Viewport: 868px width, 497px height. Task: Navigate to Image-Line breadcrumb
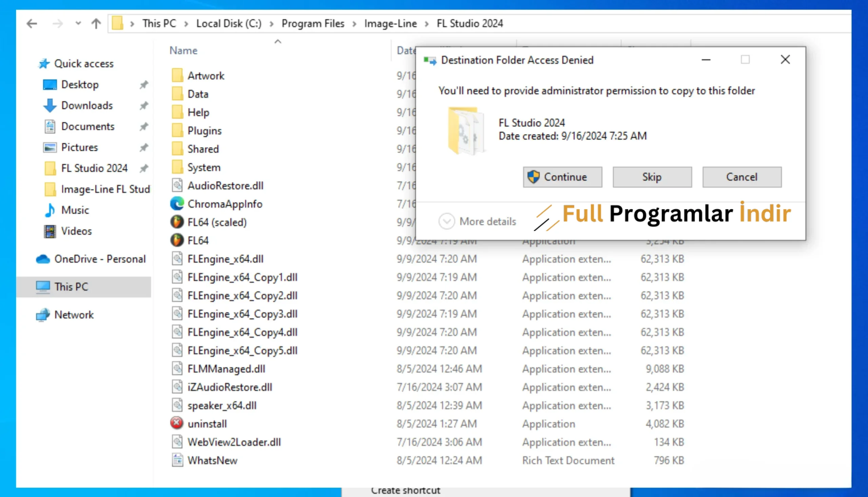point(391,23)
